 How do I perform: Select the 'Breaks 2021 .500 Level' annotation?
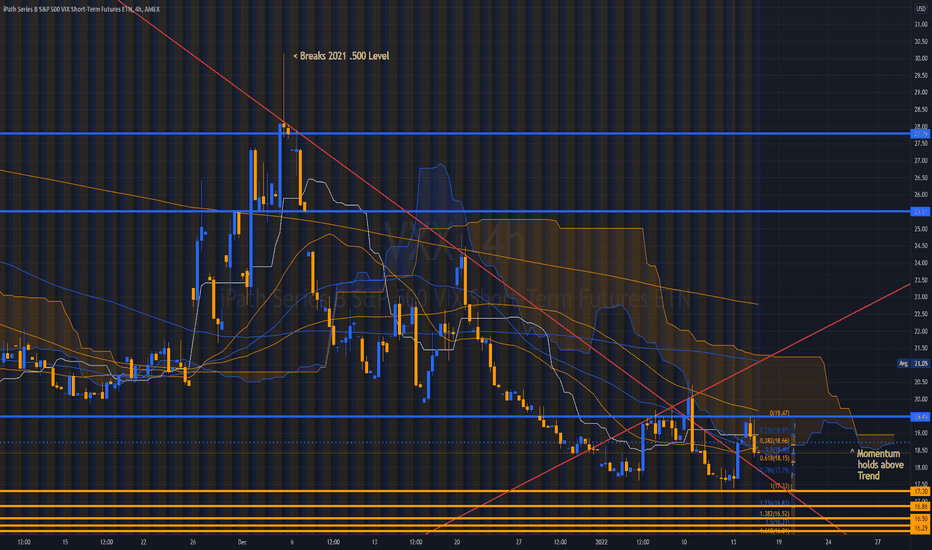(341, 56)
